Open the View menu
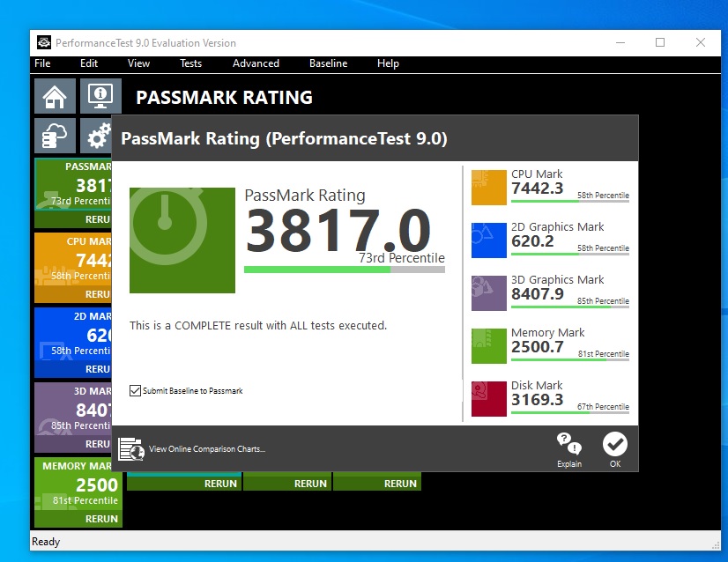The height and width of the screenshot is (562, 728). coord(139,63)
